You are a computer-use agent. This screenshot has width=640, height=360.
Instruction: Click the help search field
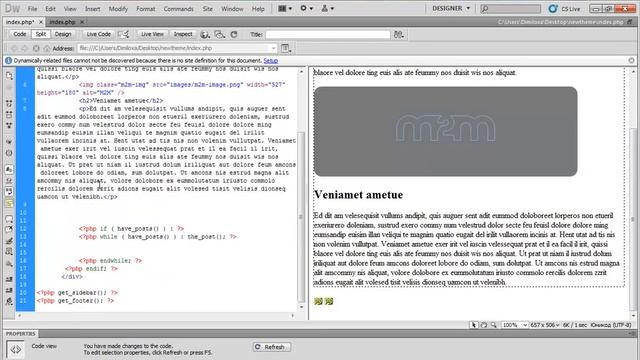coord(511,9)
